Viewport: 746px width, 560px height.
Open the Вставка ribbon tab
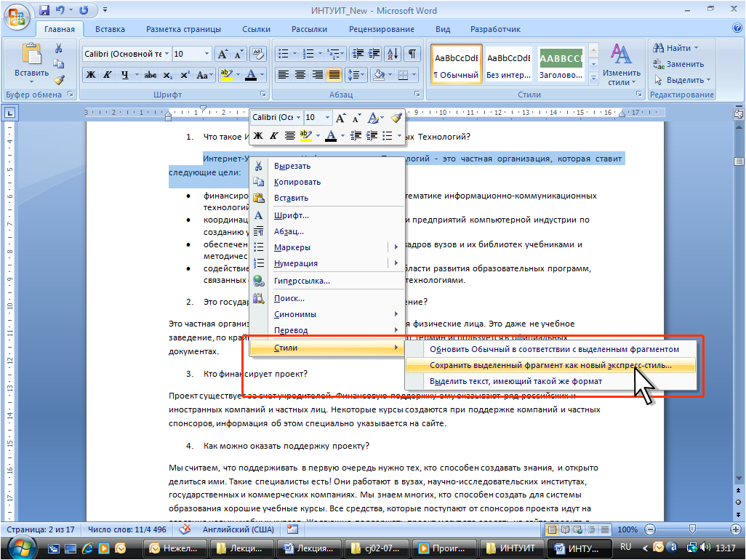click(x=110, y=29)
